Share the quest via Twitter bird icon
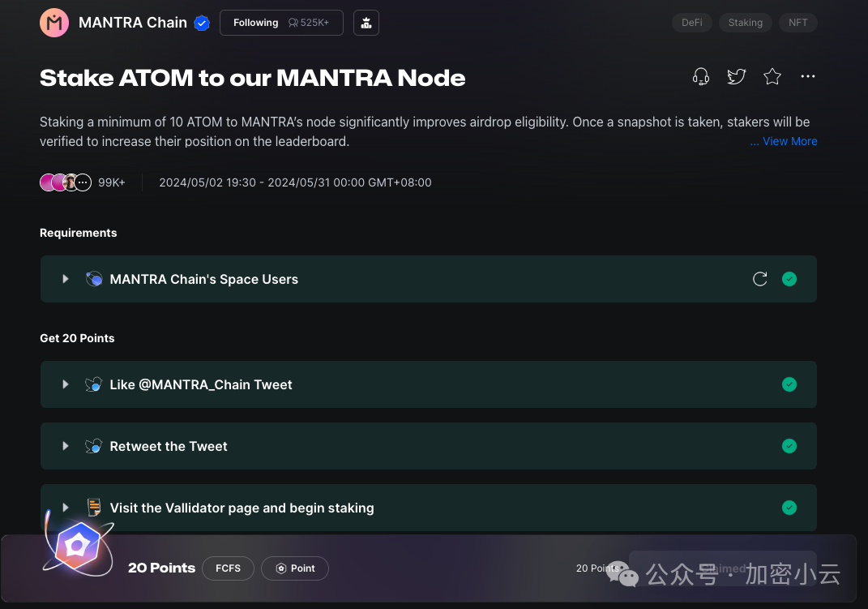This screenshot has width=868, height=609. coord(736,76)
